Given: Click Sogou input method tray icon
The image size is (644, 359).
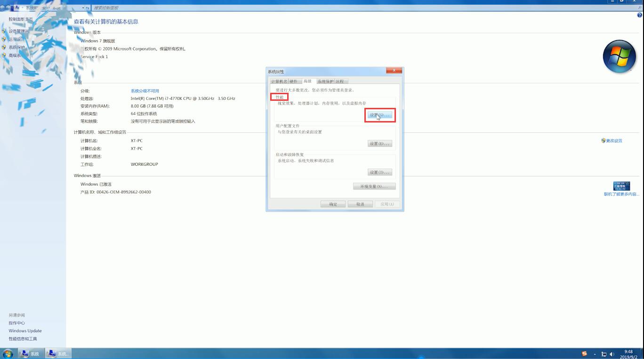Looking at the screenshot, I should [x=584, y=354].
